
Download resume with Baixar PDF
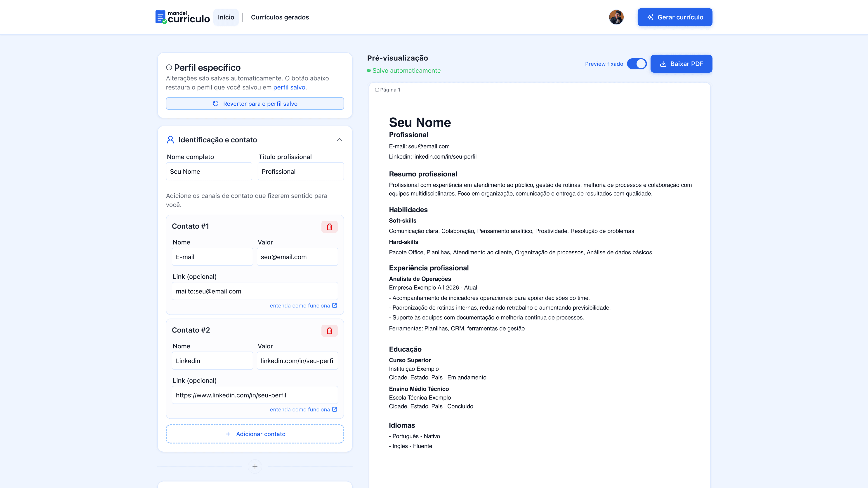681,64
